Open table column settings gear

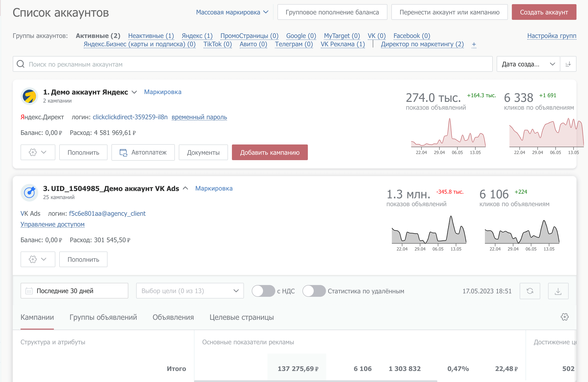564,317
